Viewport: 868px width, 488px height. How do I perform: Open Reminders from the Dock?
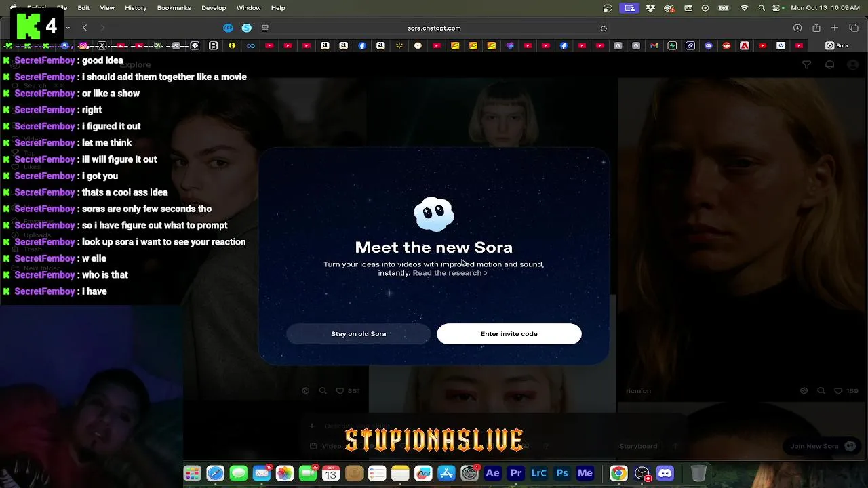pyautogui.click(x=377, y=473)
